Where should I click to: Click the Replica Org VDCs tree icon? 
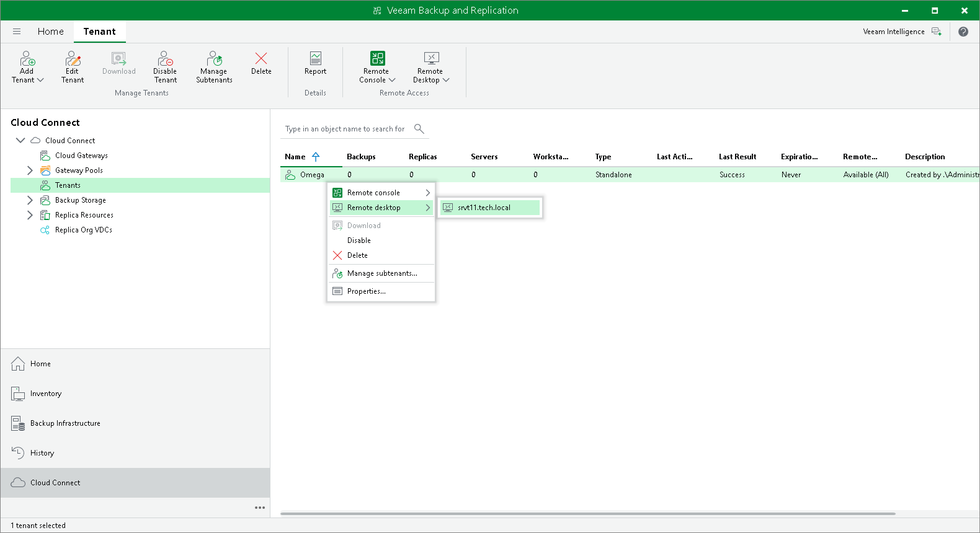[x=45, y=230]
